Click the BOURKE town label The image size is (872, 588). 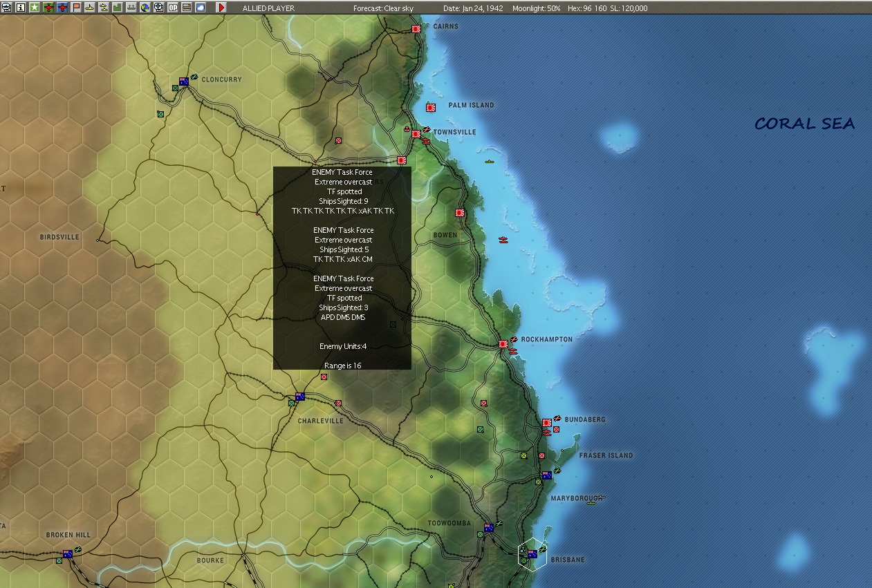210,560
